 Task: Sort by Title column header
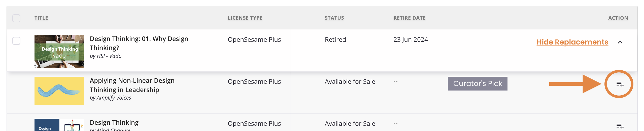pyautogui.click(x=41, y=18)
